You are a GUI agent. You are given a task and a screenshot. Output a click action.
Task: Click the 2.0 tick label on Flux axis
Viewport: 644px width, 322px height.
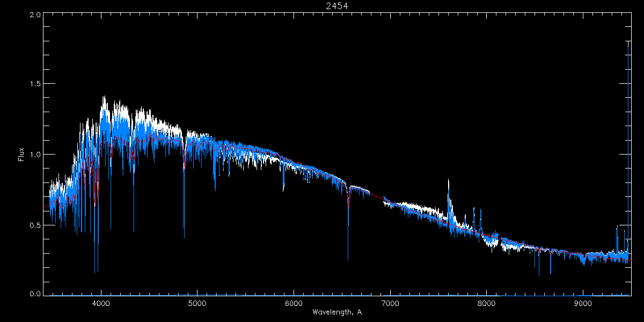(34, 15)
